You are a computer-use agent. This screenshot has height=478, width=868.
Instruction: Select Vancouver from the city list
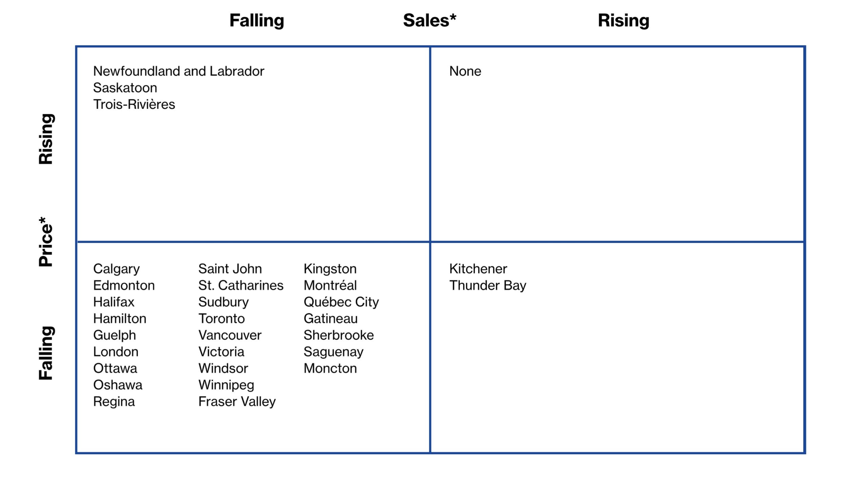point(230,335)
